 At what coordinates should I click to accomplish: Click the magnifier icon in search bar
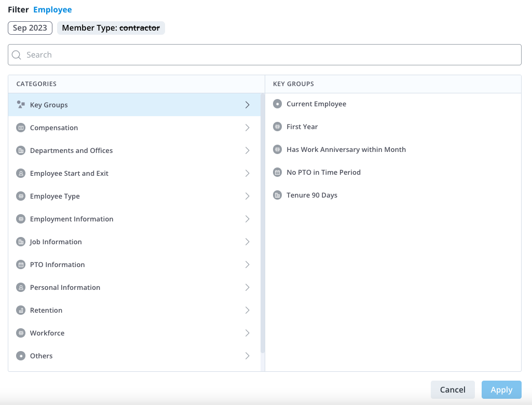(17, 55)
